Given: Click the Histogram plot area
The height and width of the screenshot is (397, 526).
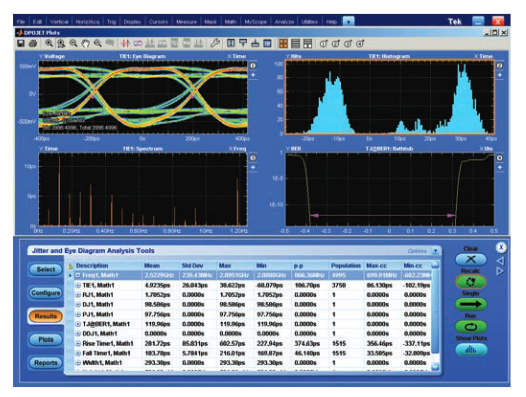Looking at the screenshot, I should [x=390, y=97].
